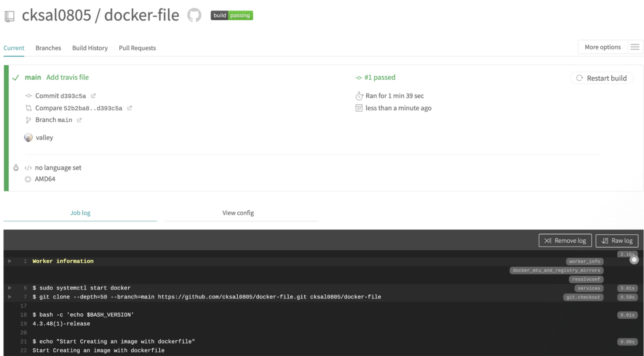Open the external link icon beside Branch main
The width and height of the screenshot is (644, 356).
[x=79, y=120]
